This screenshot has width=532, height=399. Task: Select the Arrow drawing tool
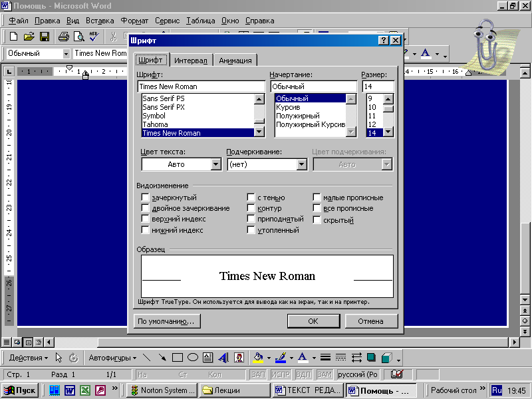(x=162, y=358)
